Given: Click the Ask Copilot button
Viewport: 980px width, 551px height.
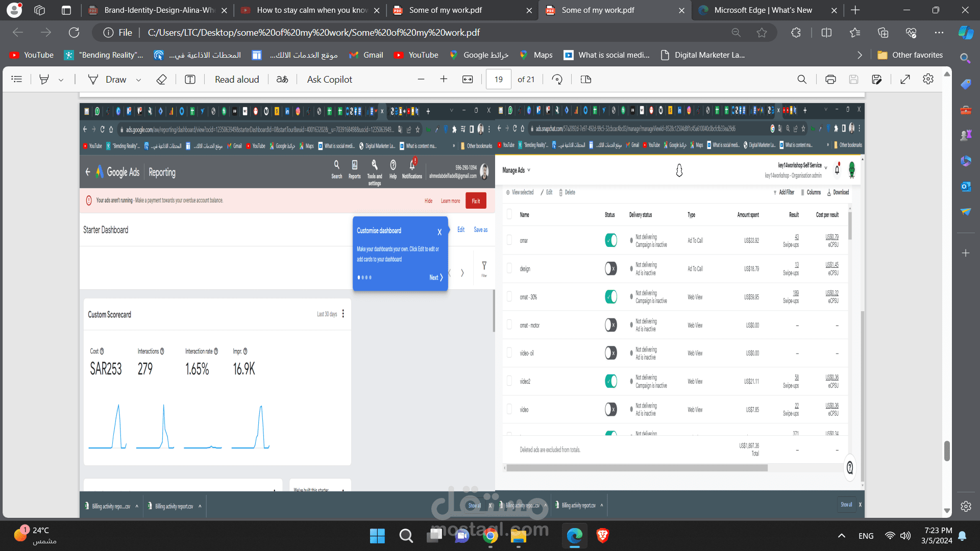Looking at the screenshot, I should tap(330, 79).
